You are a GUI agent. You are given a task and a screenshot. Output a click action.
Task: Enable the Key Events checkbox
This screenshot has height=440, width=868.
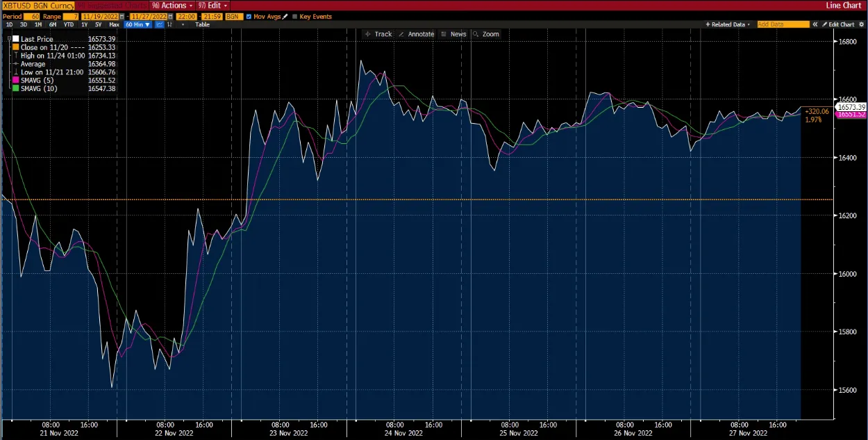(294, 16)
